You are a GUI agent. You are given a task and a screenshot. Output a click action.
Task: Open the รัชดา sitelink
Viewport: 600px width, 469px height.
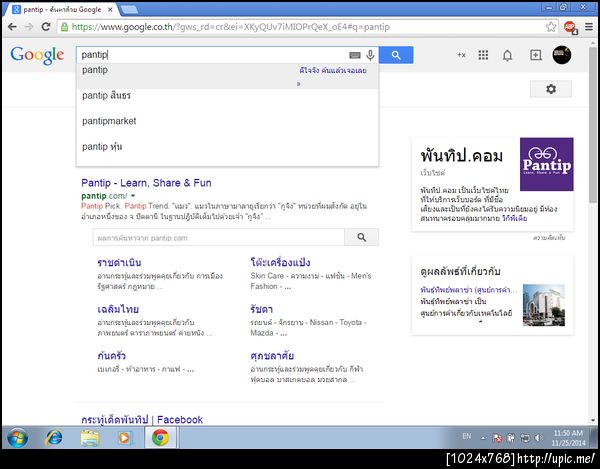point(262,309)
